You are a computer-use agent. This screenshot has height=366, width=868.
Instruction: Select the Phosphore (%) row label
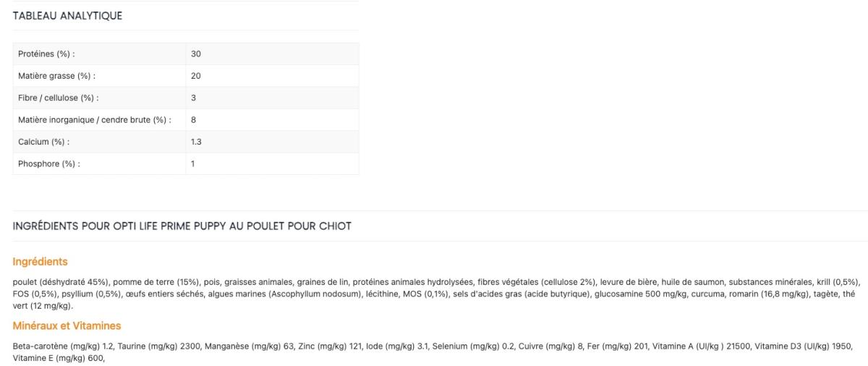pyautogui.click(x=48, y=164)
